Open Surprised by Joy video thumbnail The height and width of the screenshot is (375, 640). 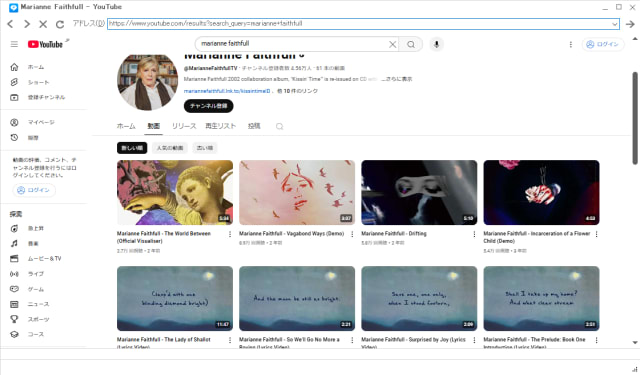point(419,298)
